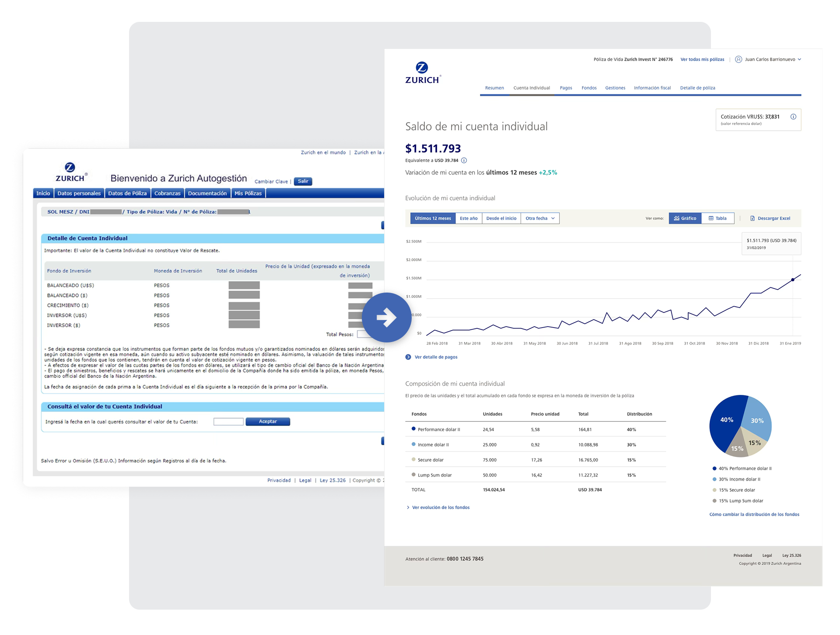The width and height of the screenshot is (840, 635).
Task: Click the info icon in the Cotización VRU$S box
Action: point(793,117)
